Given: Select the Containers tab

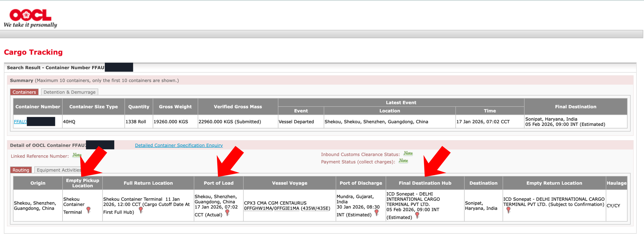Looking at the screenshot, I should [24, 92].
